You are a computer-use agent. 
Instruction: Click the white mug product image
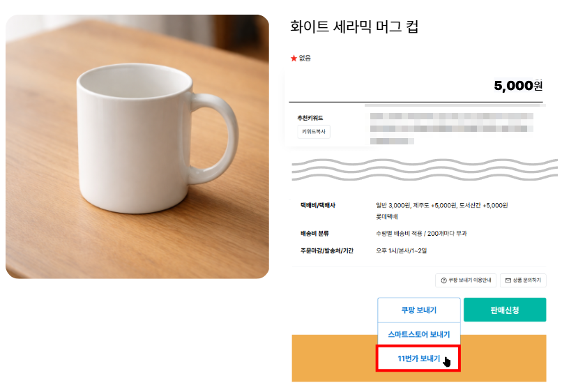pos(137,146)
